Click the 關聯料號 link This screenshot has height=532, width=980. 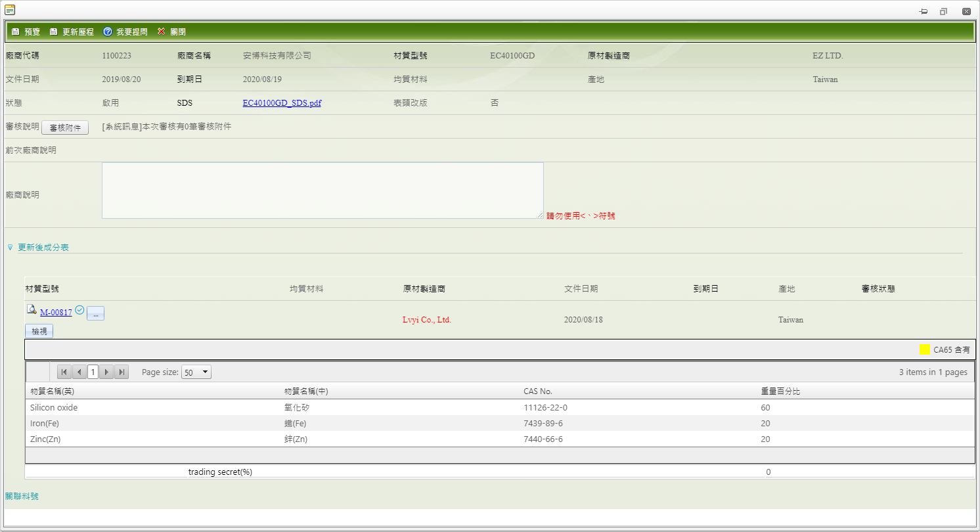tap(22, 497)
